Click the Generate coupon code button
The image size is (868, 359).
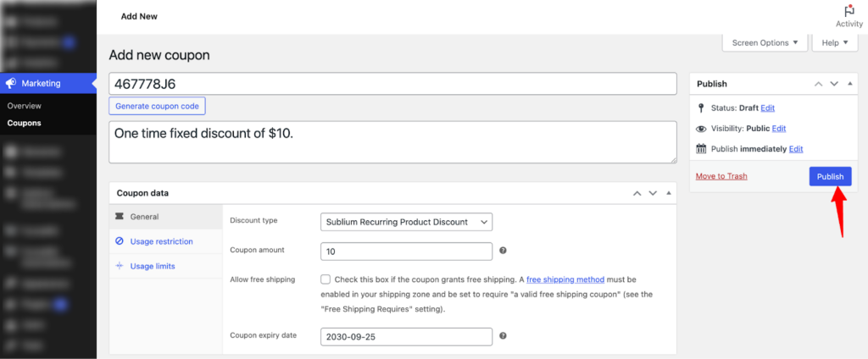tap(157, 106)
